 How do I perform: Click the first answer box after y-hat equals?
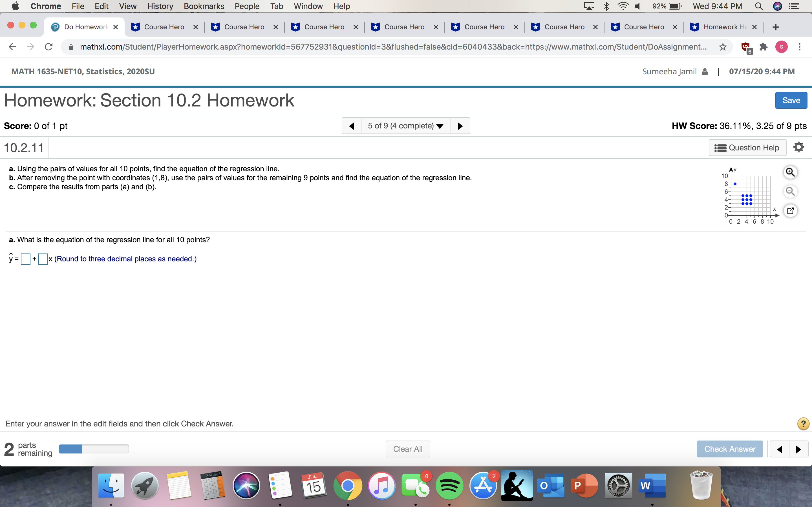point(25,259)
